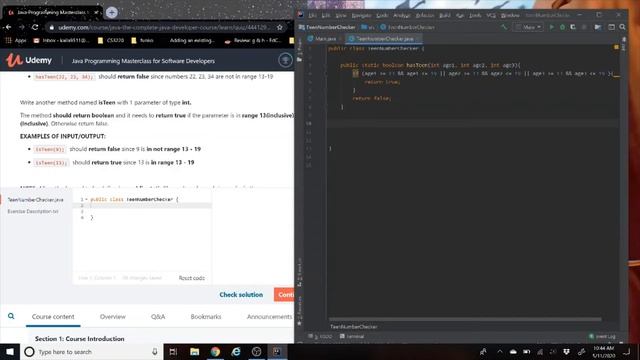Select Exercise Description.txt file
640x360 pixels.
(x=33, y=211)
